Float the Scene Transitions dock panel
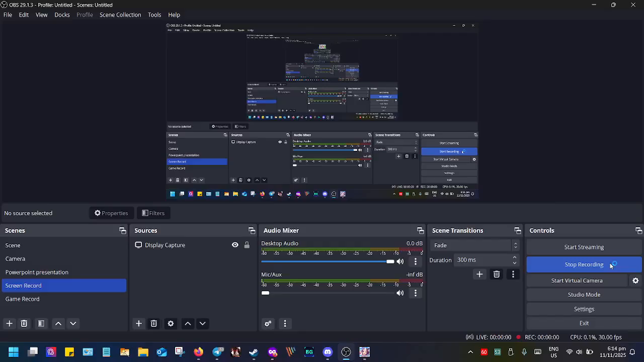This screenshot has width=644, height=362. point(517,231)
